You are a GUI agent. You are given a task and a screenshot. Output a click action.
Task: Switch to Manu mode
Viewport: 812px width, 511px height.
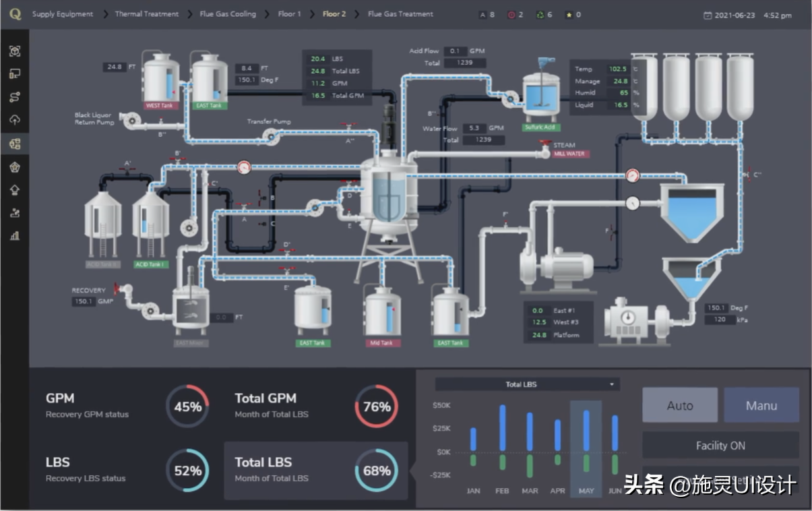(x=761, y=405)
